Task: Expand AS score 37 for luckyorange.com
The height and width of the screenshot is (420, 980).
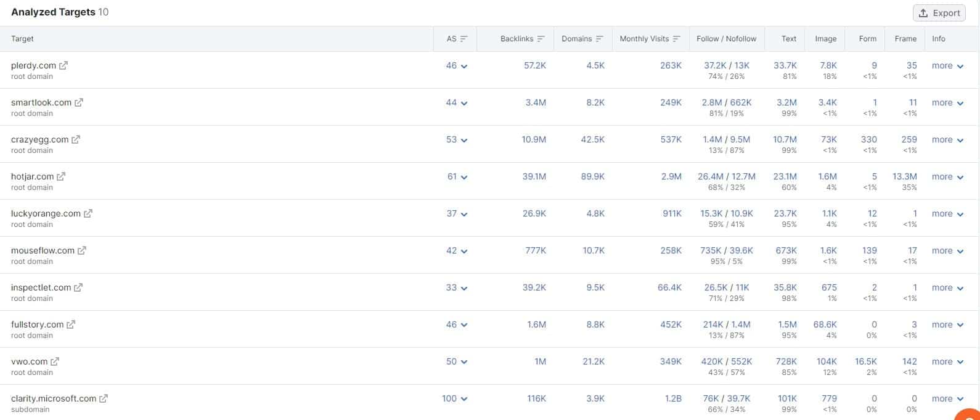Action: [x=457, y=213]
